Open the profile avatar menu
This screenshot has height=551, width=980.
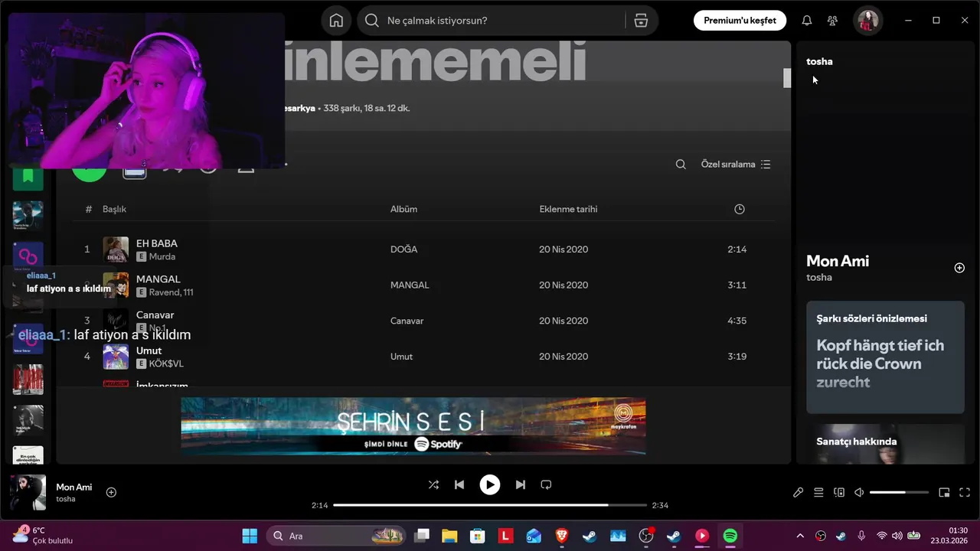pyautogui.click(x=868, y=21)
